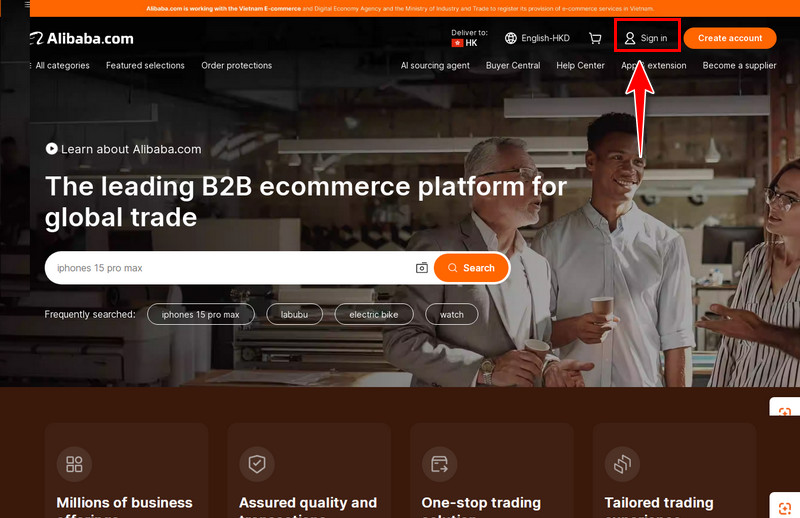Open Featured selections menu
This screenshot has height=518, width=800.
[145, 65]
